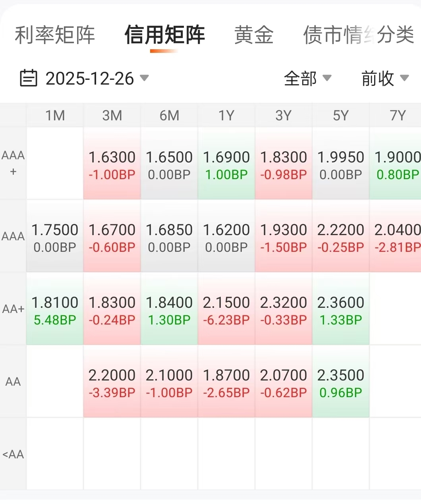Open the 2025-12-26 date dropdown arrow
Screen dimensions: 421x504
coord(145,78)
